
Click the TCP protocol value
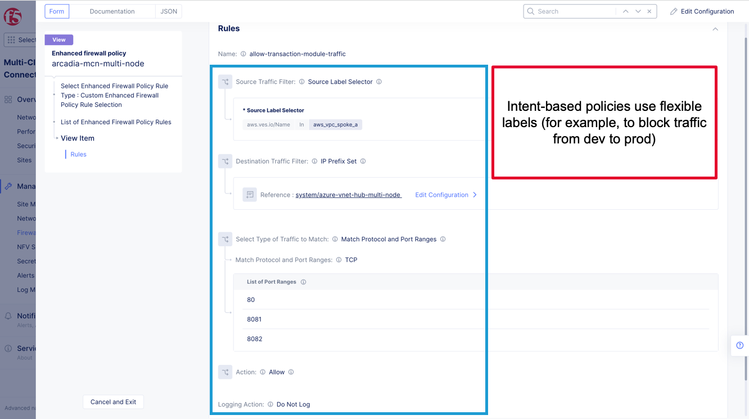(351, 260)
